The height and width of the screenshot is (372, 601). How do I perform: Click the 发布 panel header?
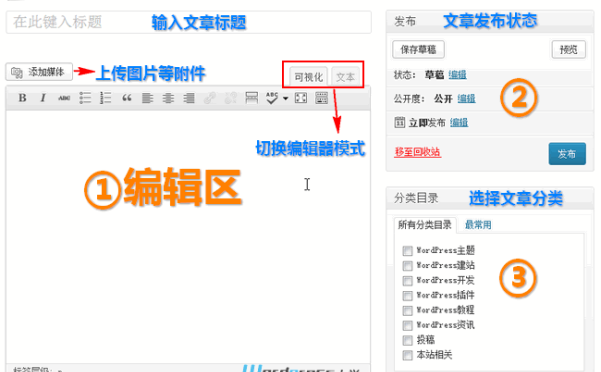pyautogui.click(x=490, y=22)
